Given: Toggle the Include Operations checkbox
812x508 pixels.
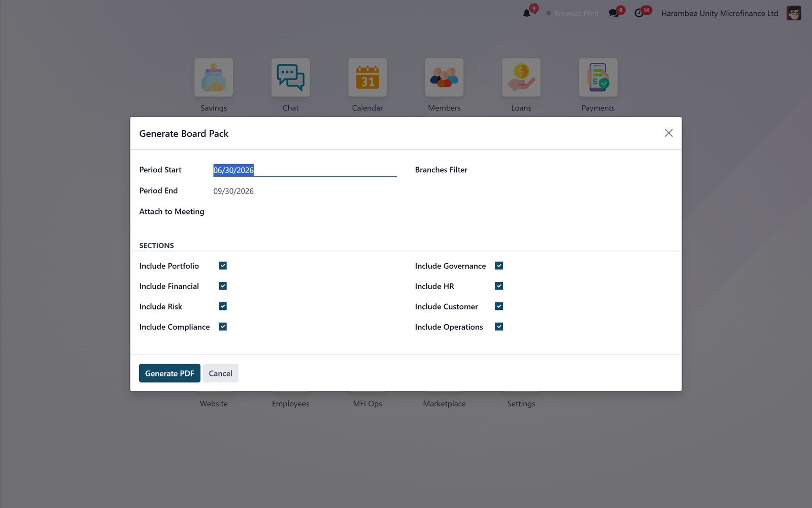Looking at the screenshot, I should (499, 327).
